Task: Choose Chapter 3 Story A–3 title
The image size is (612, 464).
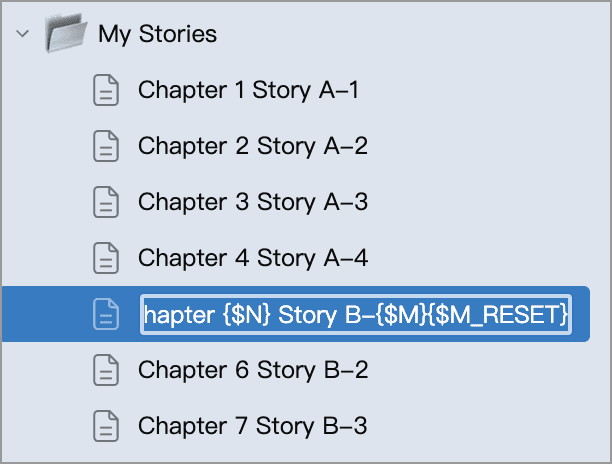Action: point(252,203)
